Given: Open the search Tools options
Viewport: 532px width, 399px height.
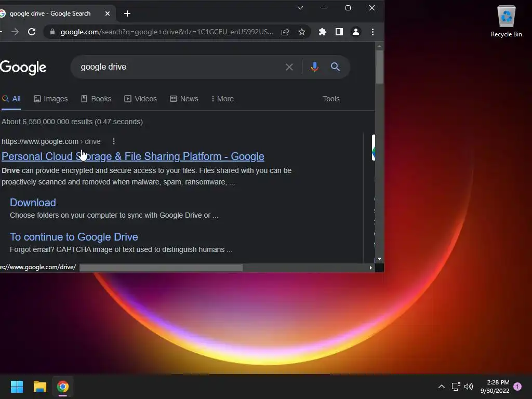Looking at the screenshot, I should [x=331, y=99].
